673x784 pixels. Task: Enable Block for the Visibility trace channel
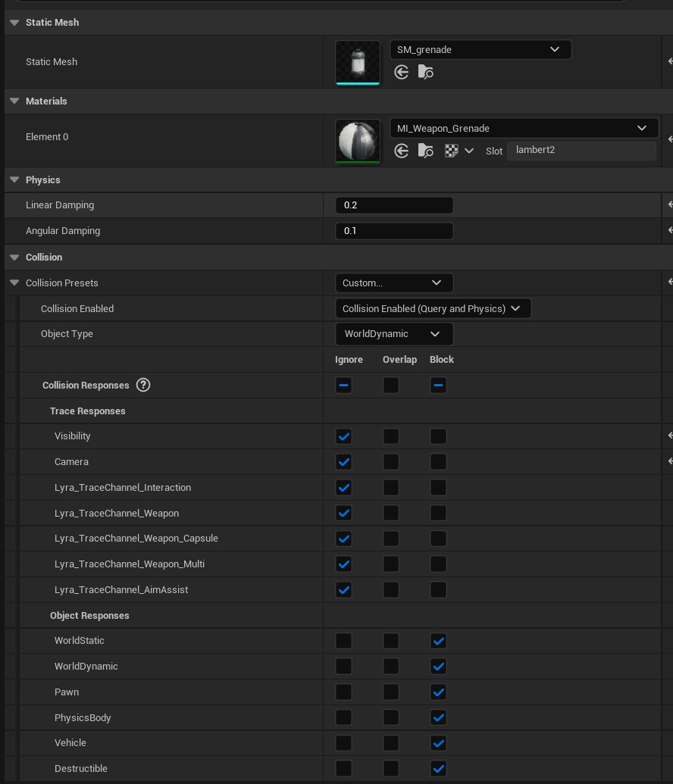(x=438, y=436)
